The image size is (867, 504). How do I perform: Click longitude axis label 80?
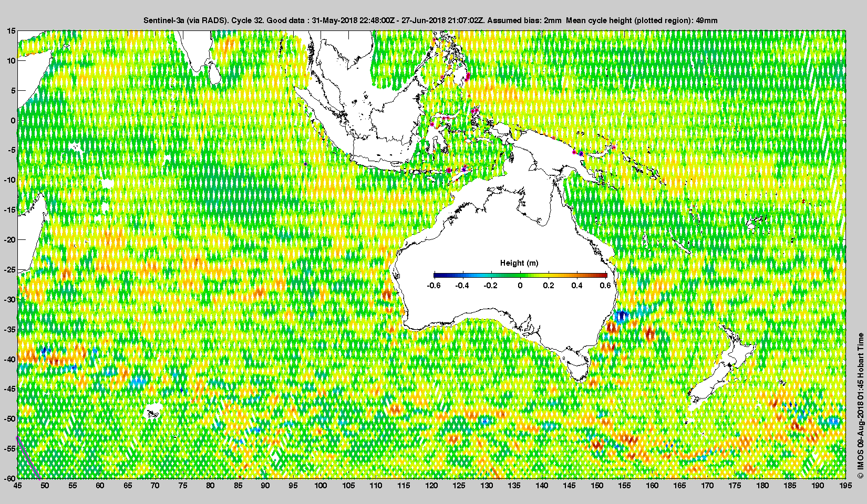[x=211, y=486]
